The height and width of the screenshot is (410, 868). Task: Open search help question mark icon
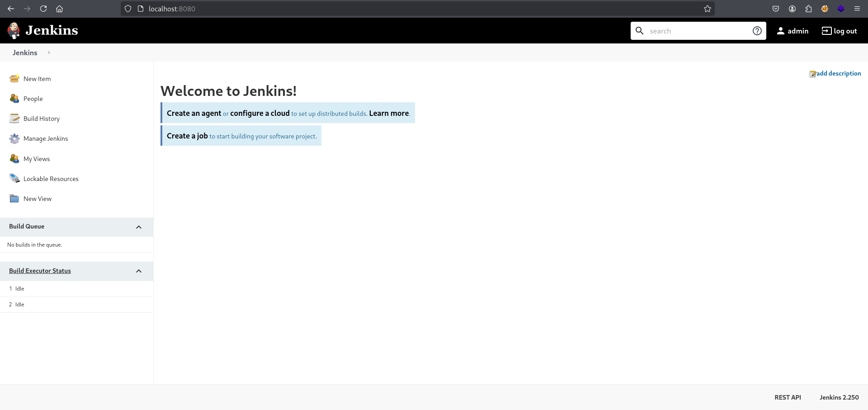pyautogui.click(x=757, y=31)
